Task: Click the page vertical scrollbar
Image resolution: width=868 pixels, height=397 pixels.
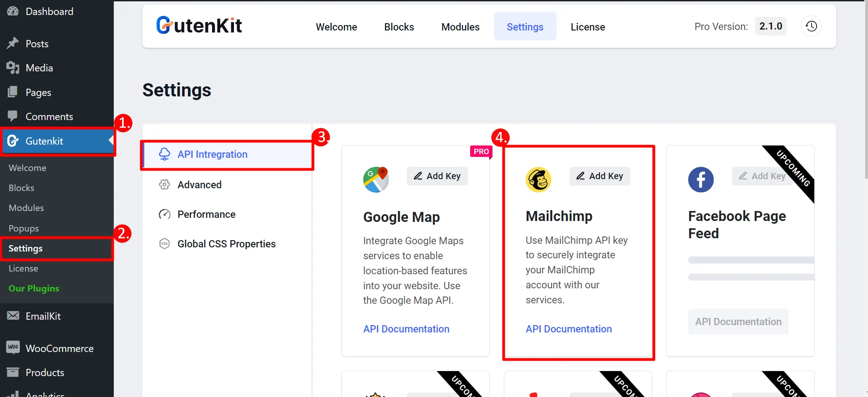Action: coord(866,91)
